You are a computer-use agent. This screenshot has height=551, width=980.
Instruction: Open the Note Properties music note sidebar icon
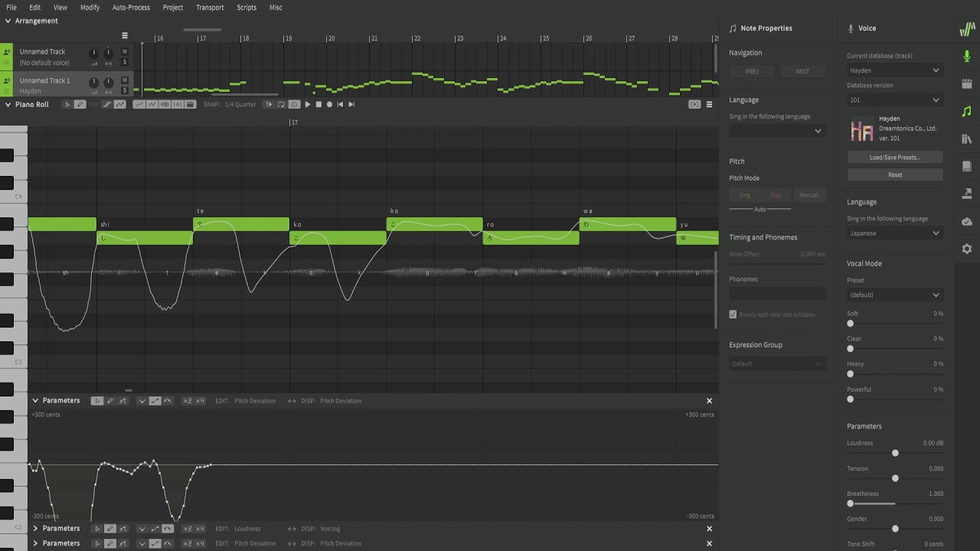pyautogui.click(x=967, y=111)
